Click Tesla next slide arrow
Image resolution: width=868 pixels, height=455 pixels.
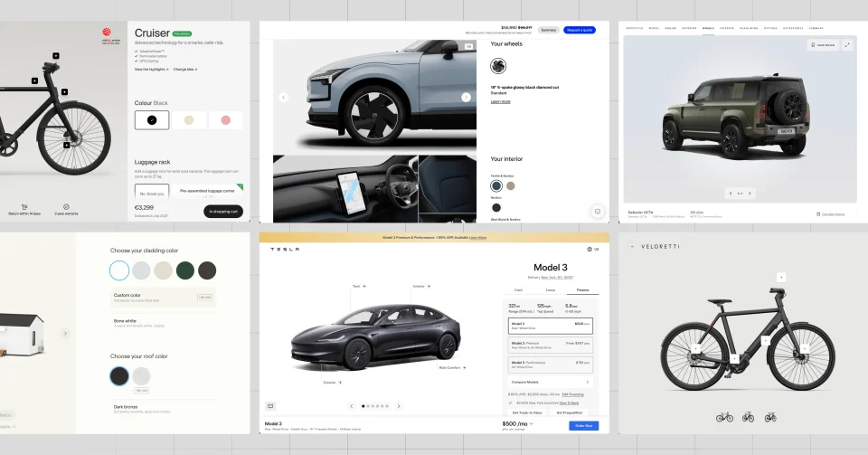pos(399,406)
